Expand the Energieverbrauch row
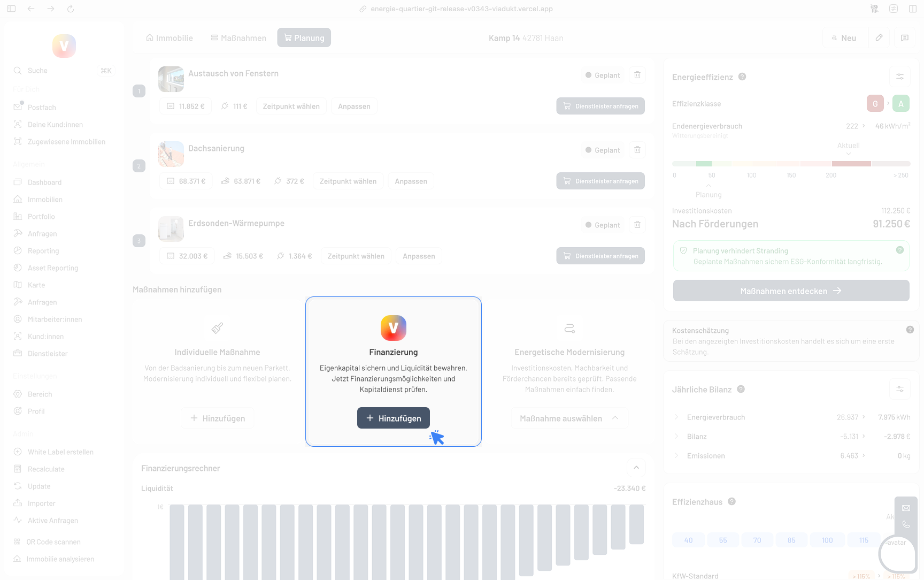This screenshot has width=924, height=580. [676, 417]
